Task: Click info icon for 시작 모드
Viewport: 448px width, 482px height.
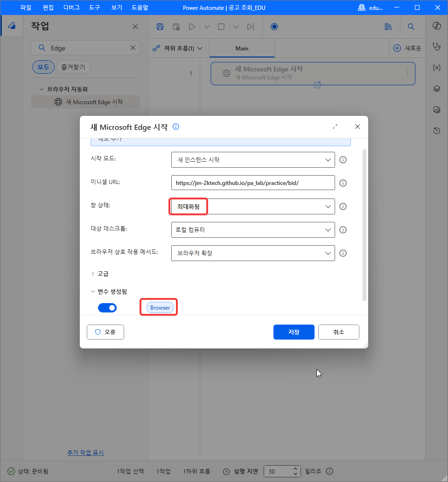Action: pyautogui.click(x=343, y=160)
